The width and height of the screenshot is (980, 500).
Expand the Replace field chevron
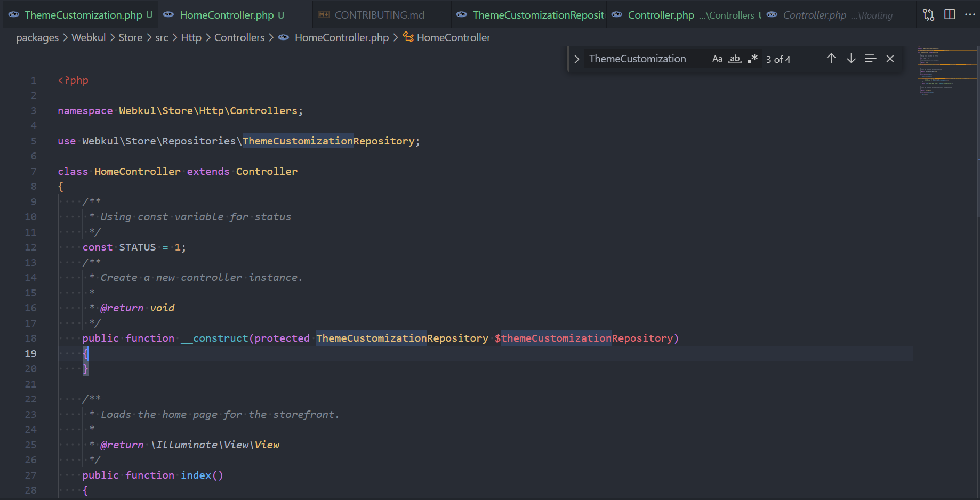[576, 59]
